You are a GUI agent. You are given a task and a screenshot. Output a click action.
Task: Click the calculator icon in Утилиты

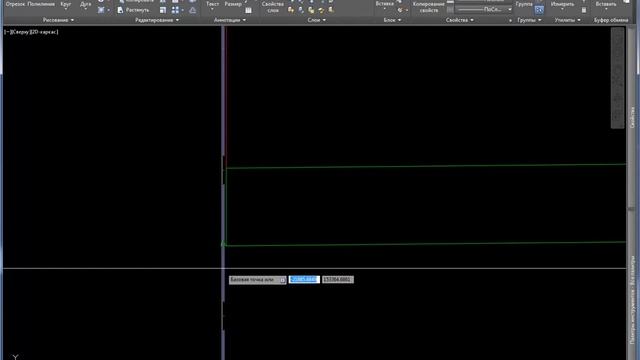pyautogui.click(x=584, y=10)
